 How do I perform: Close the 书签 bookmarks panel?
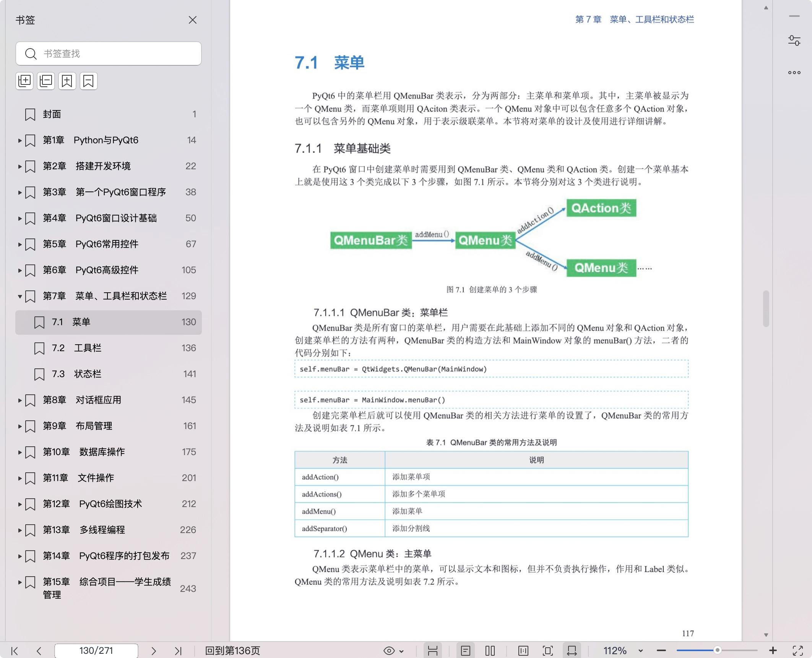coord(193,20)
